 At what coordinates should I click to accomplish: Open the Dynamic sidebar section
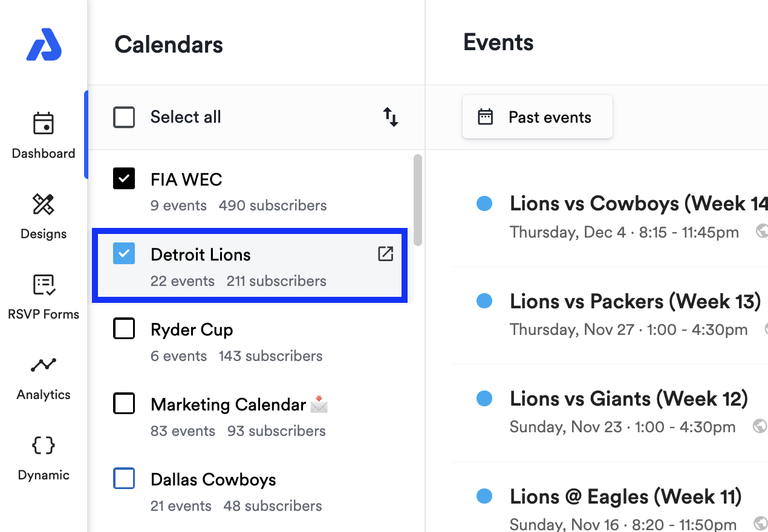44,457
